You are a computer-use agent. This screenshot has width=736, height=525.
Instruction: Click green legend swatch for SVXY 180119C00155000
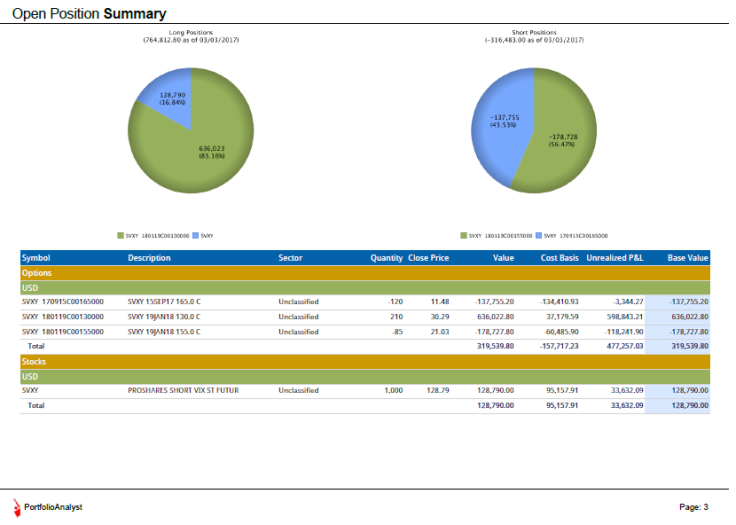(463, 236)
